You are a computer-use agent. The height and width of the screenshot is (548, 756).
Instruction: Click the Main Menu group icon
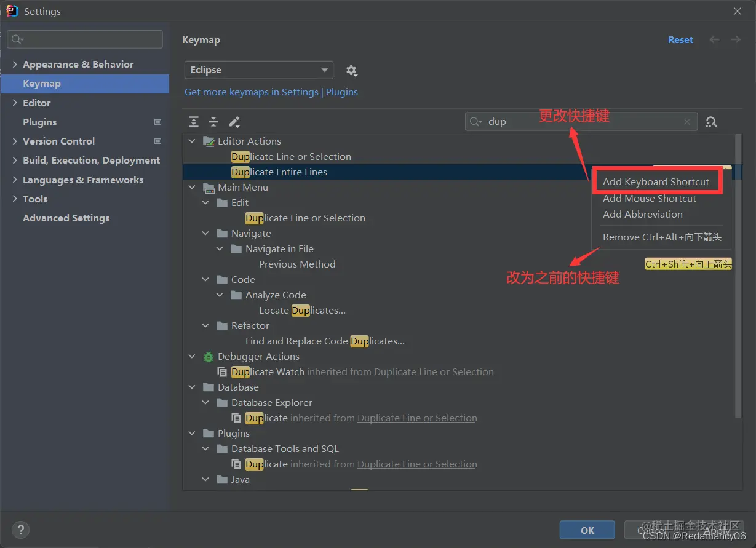[209, 187]
